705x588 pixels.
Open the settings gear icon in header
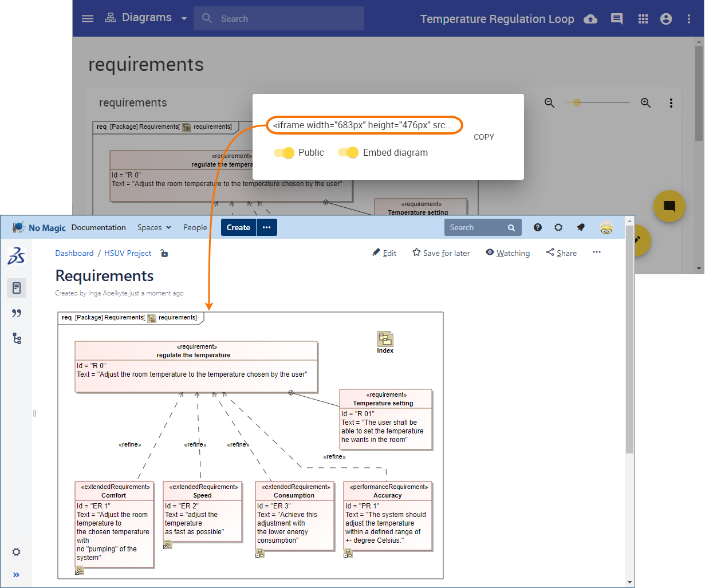558,227
